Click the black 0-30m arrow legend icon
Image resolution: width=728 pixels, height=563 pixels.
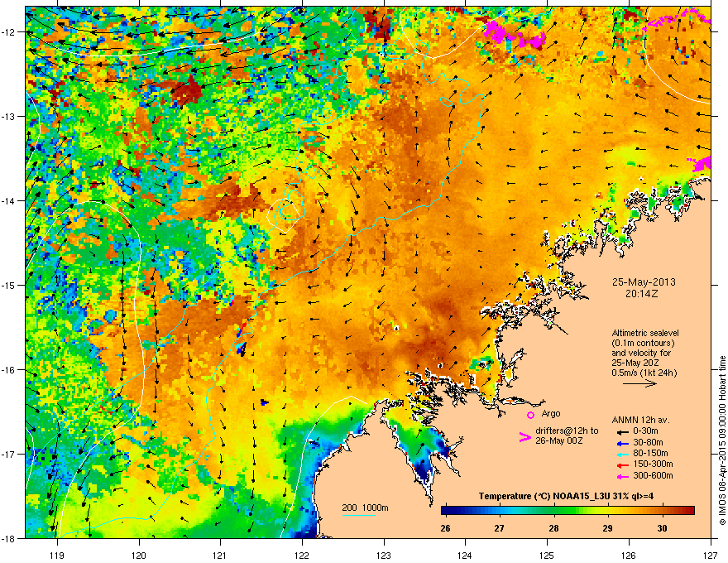click(621, 431)
